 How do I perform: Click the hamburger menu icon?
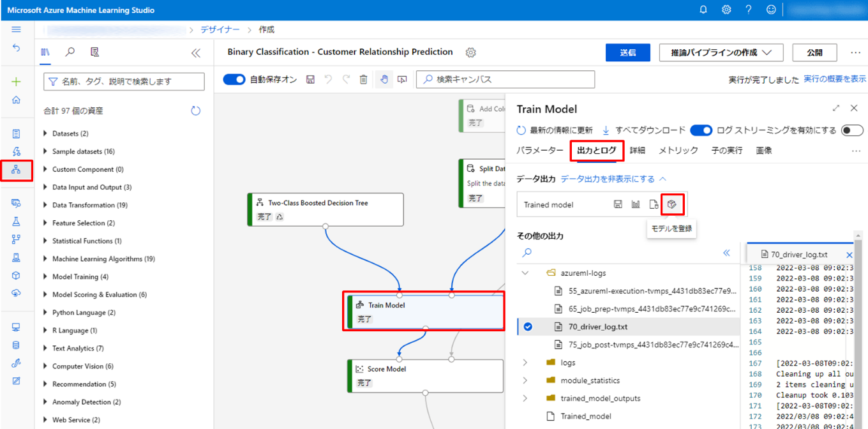(x=16, y=29)
